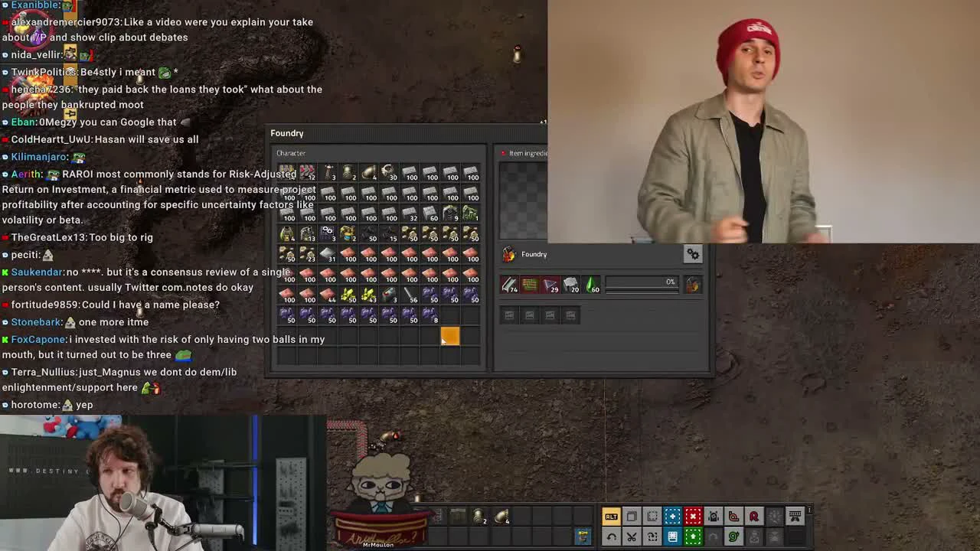This screenshot has height=551, width=980.
Task: Click the Undo shortcut button
Action: 611,536
